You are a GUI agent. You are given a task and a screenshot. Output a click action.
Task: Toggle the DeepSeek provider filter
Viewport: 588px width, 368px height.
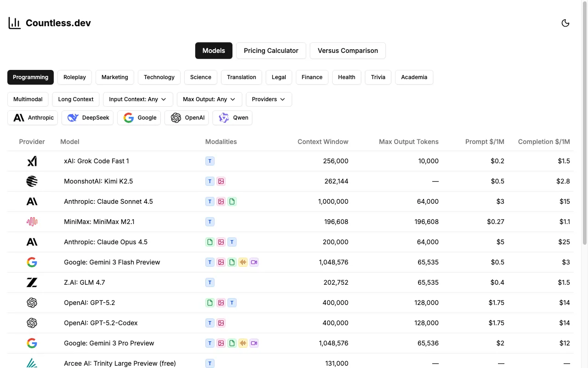tap(87, 118)
